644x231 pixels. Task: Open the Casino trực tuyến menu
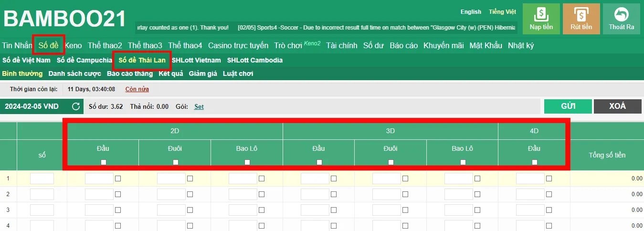coord(238,45)
